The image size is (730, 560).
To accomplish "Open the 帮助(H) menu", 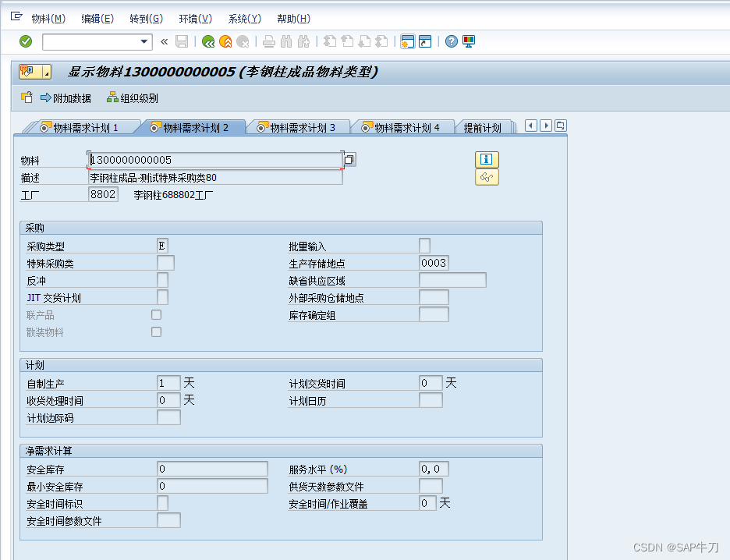I will click(293, 19).
